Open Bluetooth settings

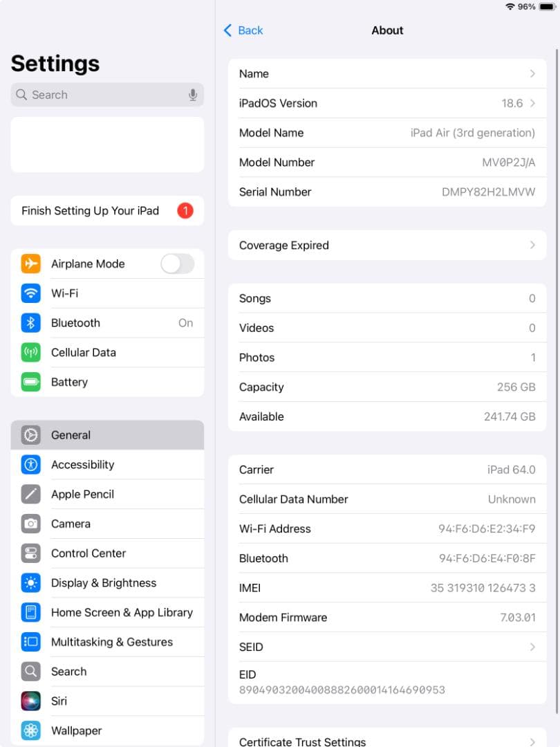point(107,322)
